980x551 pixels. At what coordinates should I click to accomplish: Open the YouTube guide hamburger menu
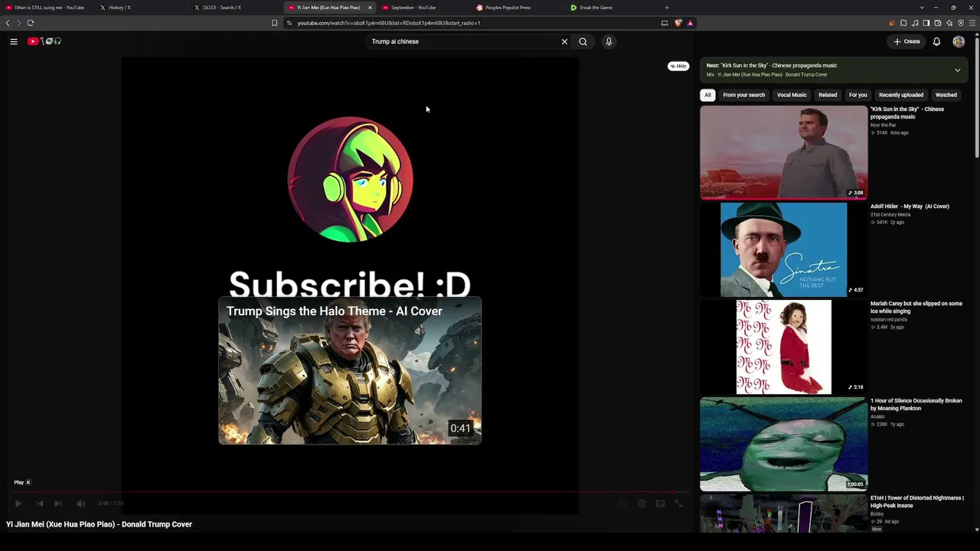pyautogui.click(x=14, y=41)
